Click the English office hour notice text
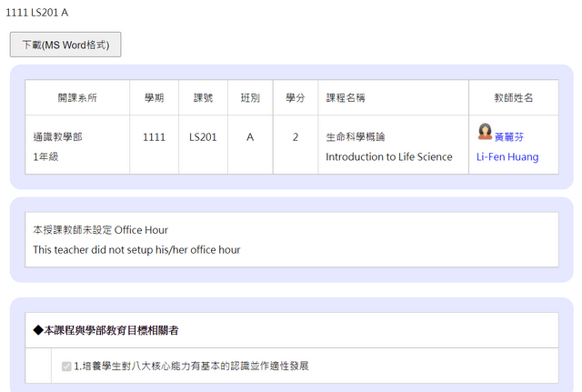 [x=136, y=250]
